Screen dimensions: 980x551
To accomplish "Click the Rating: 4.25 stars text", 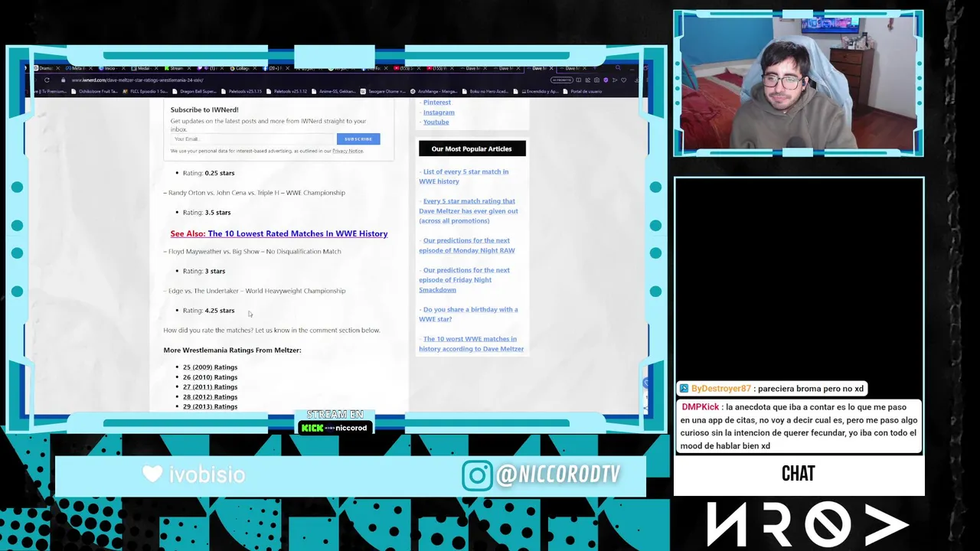I will click(208, 310).
